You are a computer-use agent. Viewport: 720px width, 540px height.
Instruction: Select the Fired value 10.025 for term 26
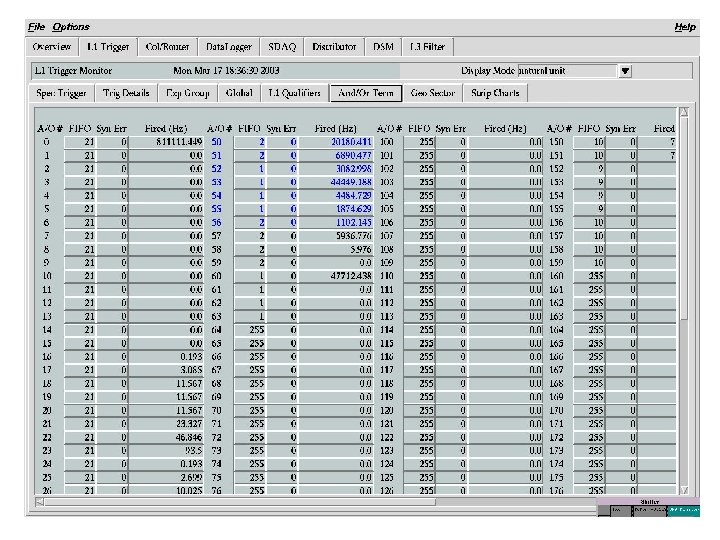coord(166,490)
